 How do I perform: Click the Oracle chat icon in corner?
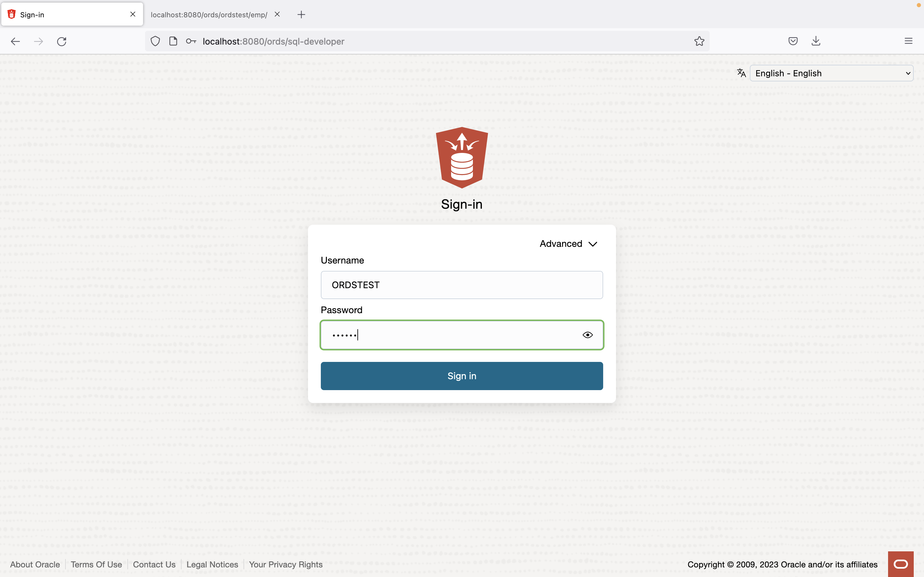click(x=900, y=564)
